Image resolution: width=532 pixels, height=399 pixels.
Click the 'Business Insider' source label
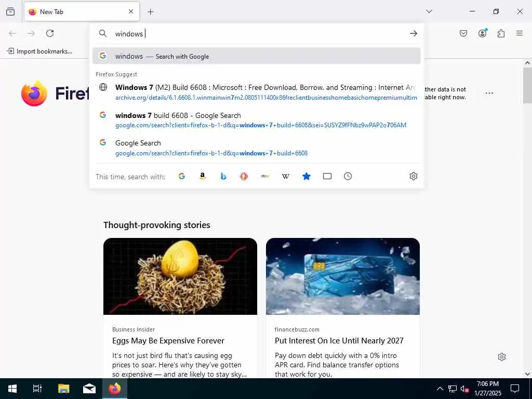click(x=134, y=329)
